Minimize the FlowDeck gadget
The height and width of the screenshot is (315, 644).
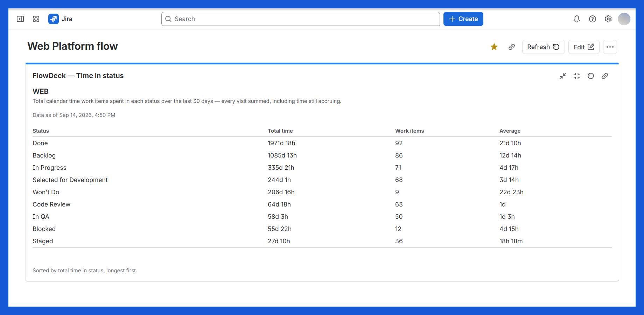[563, 76]
